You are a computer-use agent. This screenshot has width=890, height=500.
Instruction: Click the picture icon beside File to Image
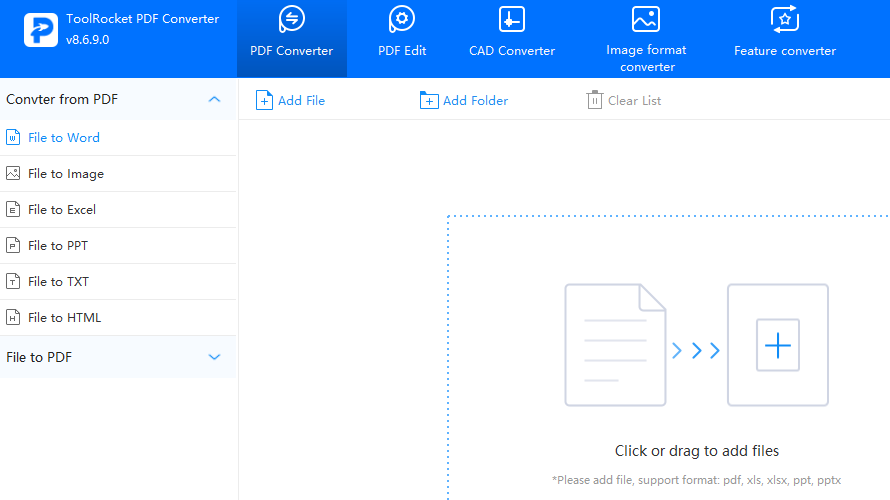[13, 173]
